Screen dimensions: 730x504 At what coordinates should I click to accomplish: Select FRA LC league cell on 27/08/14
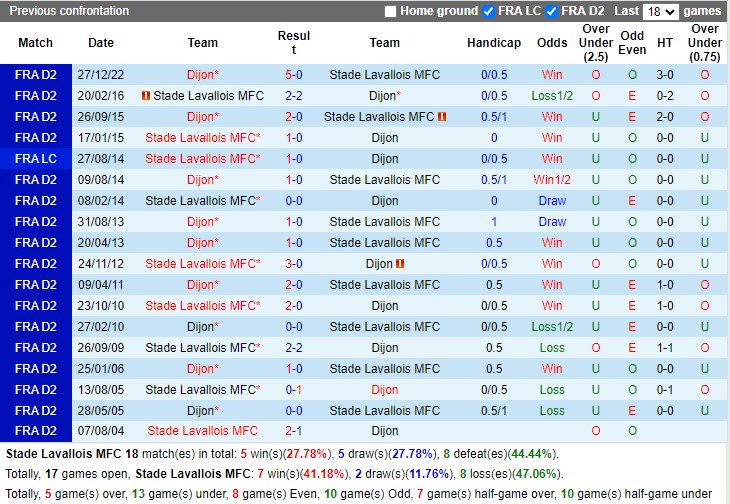(x=36, y=159)
